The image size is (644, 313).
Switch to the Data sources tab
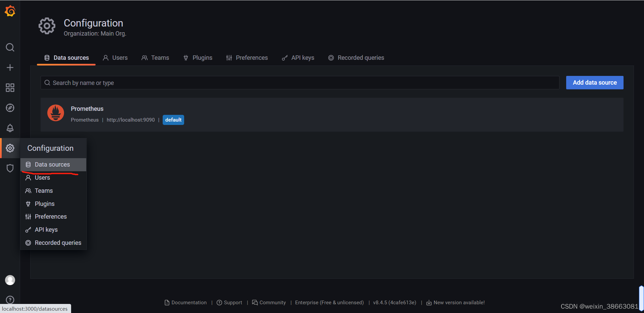66,58
